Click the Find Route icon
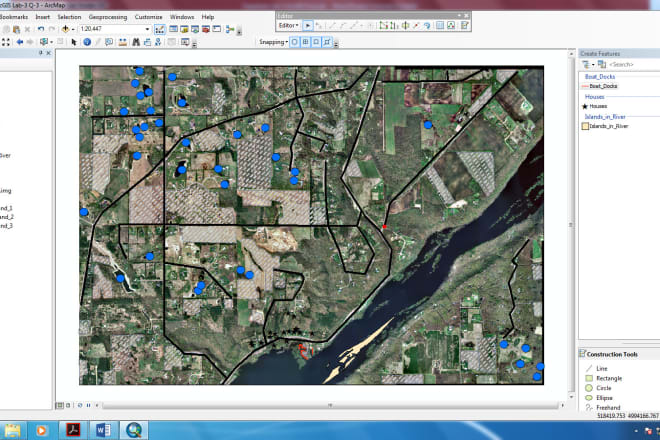 [147, 42]
